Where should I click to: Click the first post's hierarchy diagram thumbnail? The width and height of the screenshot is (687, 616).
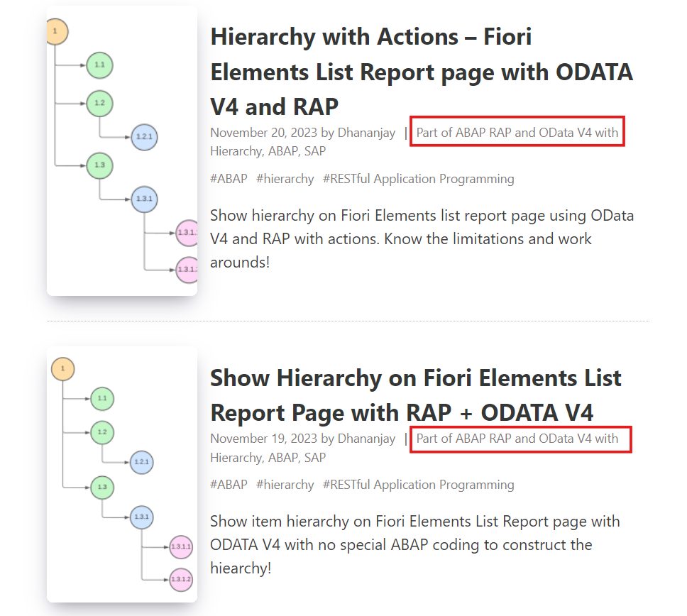coord(122,150)
